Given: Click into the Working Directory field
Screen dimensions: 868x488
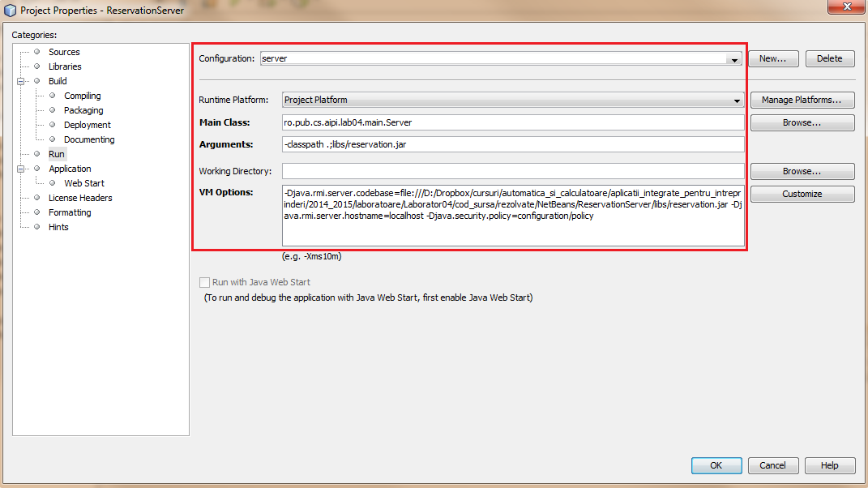Looking at the screenshot, I should 512,171.
